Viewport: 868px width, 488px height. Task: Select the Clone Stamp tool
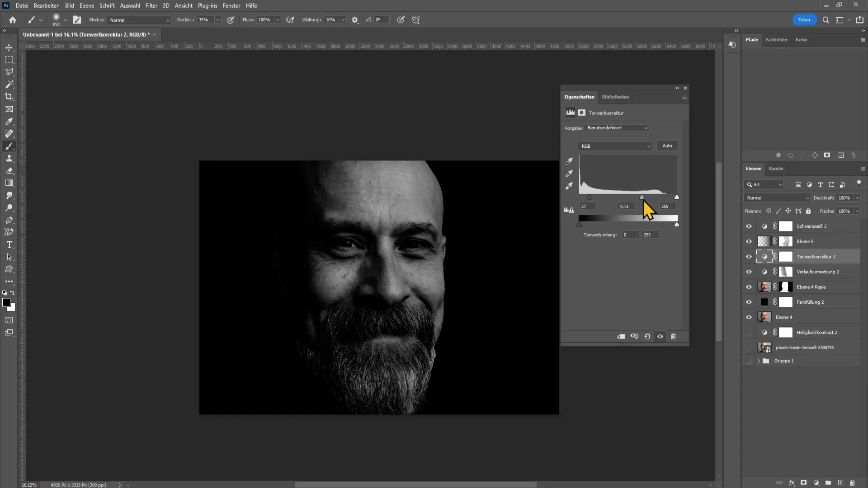click(x=9, y=159)
